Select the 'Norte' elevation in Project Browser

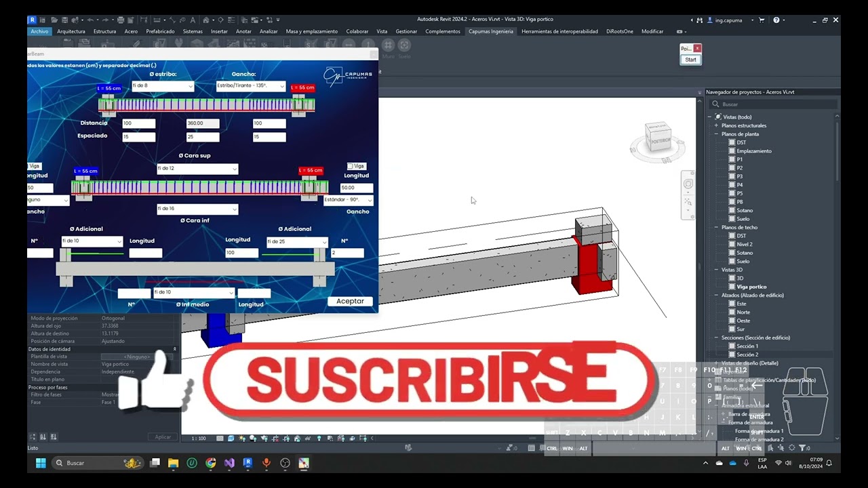(x=743, y=312)
